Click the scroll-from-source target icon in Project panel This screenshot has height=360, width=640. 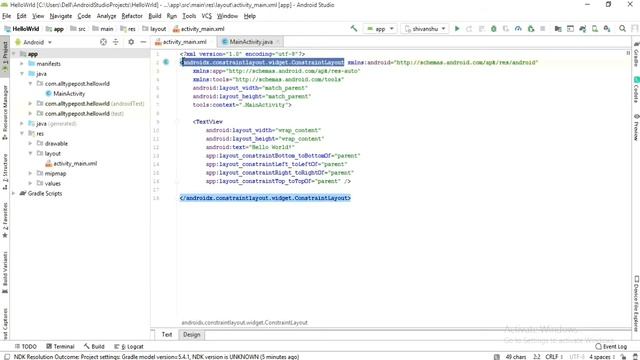pos(103,42)
